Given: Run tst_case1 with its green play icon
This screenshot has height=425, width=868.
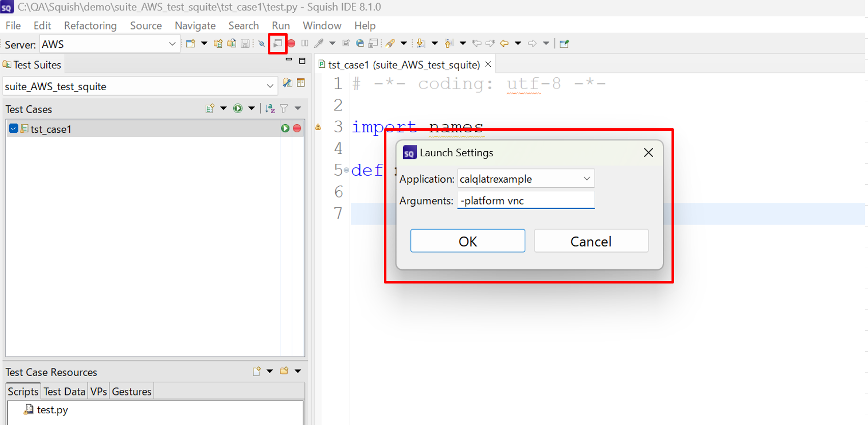Looking at the screenshot, I should tap(285, 129).
